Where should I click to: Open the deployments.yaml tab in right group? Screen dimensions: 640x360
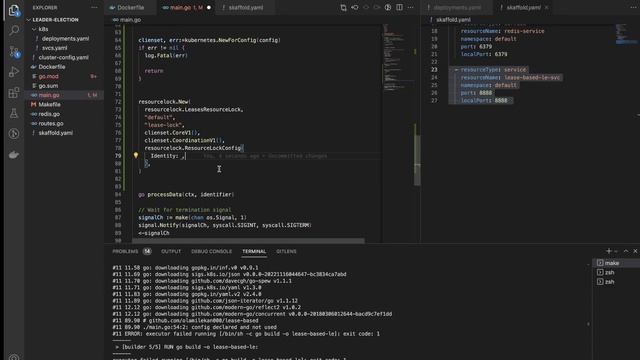[457, 7]
